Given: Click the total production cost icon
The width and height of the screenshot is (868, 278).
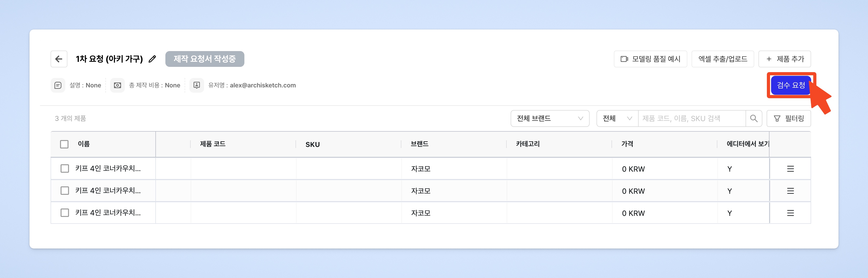Looking at the screenshot, I should click(117, 85).
